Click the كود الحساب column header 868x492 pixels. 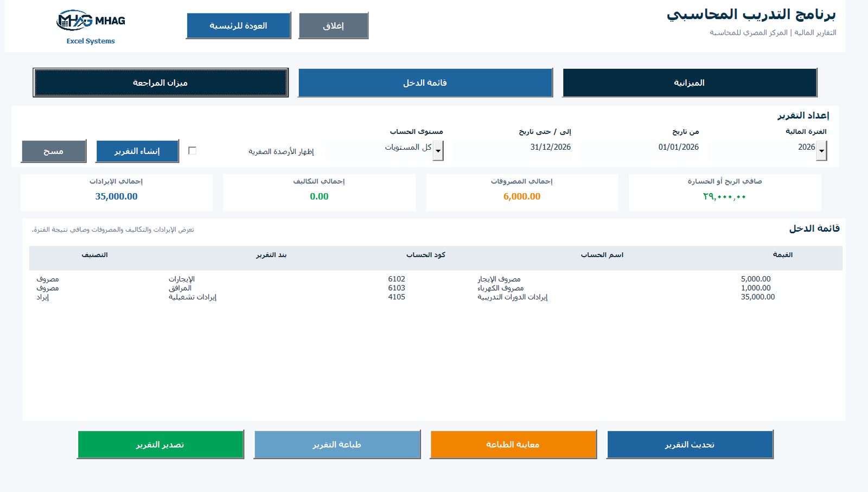pyautogui.click(x=426, y=254)
